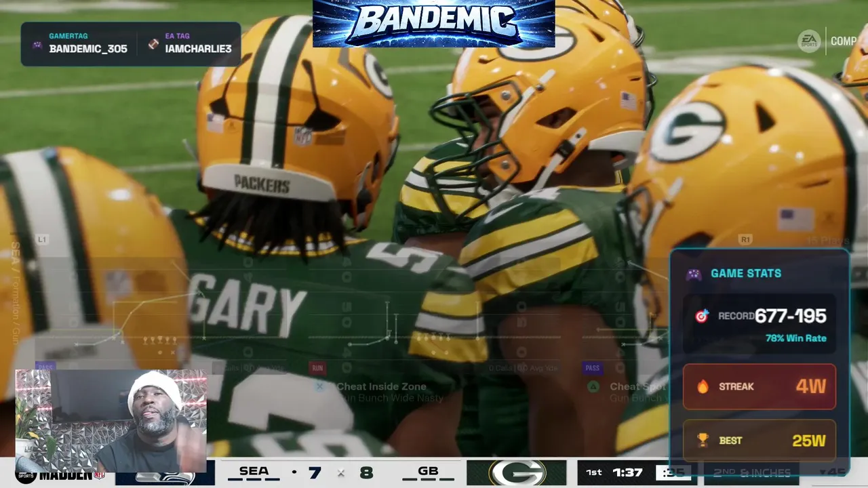The height and width of the screenshot is (488, 868).
Task: Click the 25W best streak value
Action: point(809,441)
